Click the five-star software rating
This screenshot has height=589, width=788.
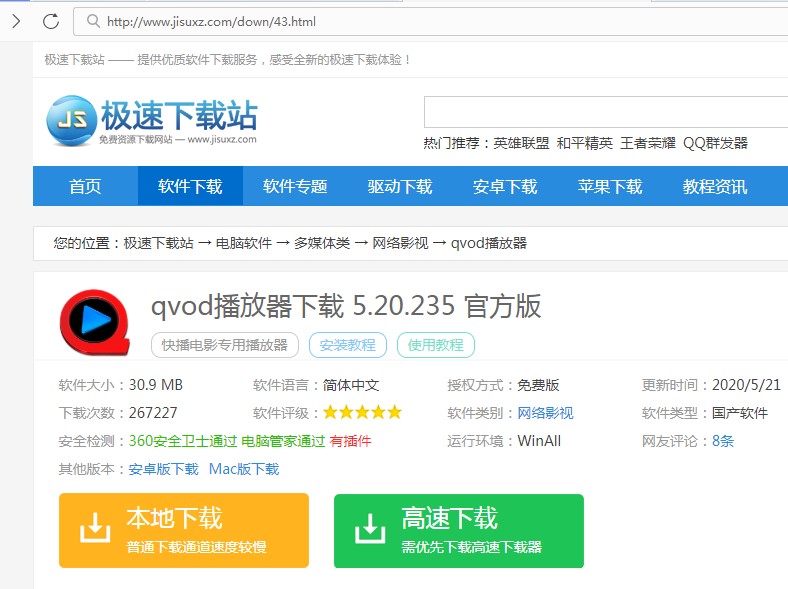click(362, 413)
